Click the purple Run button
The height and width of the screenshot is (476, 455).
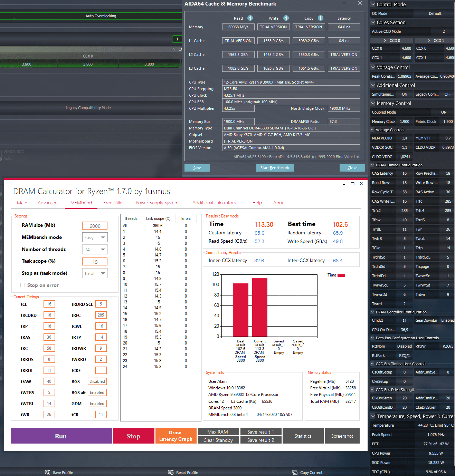pos(61,436)
